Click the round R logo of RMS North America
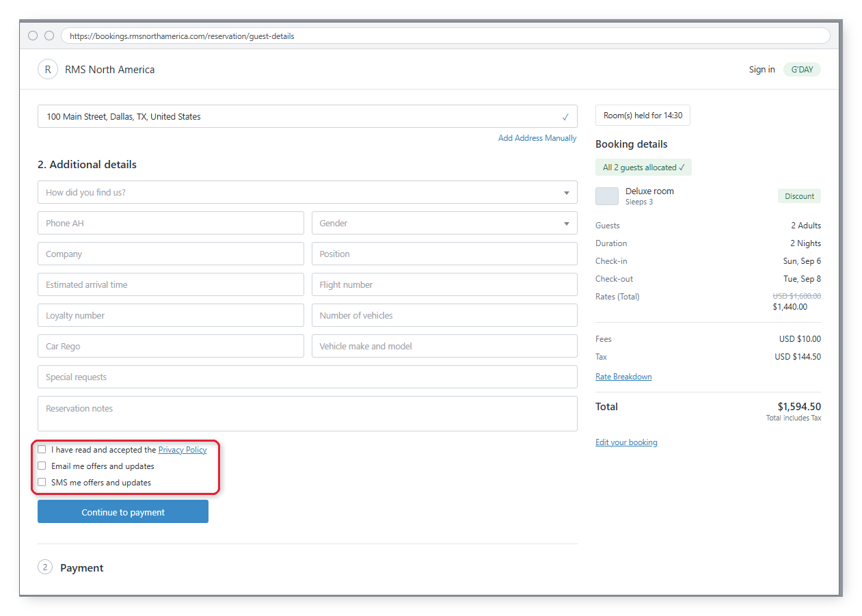The width and height of the screenshot is (862, 616). point(48,69)
